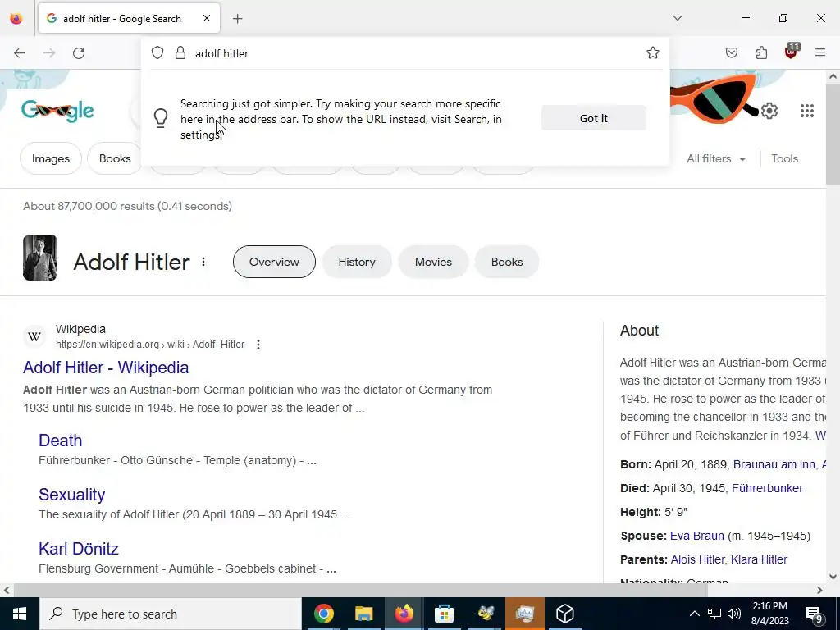This screenshot has width=840, height=630.
Task: Open the Extensions puzzle icon
Action: point(761,52)
